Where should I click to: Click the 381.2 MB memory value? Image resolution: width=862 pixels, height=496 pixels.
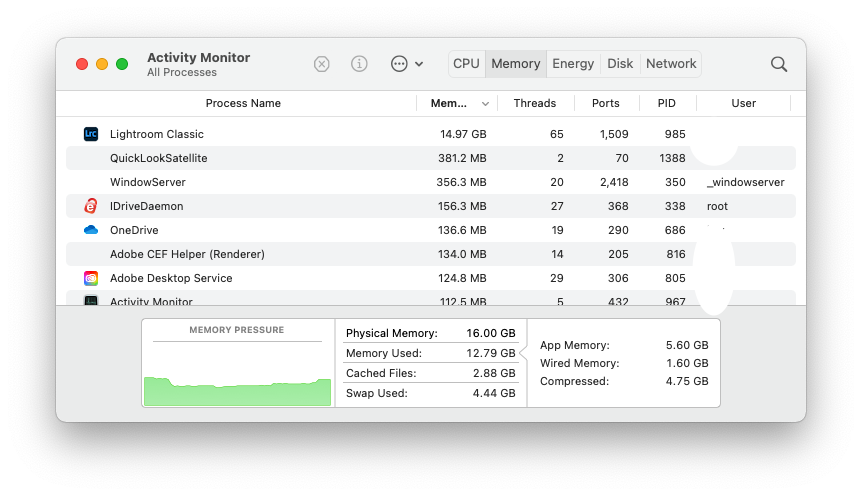(x=462, y=158)
